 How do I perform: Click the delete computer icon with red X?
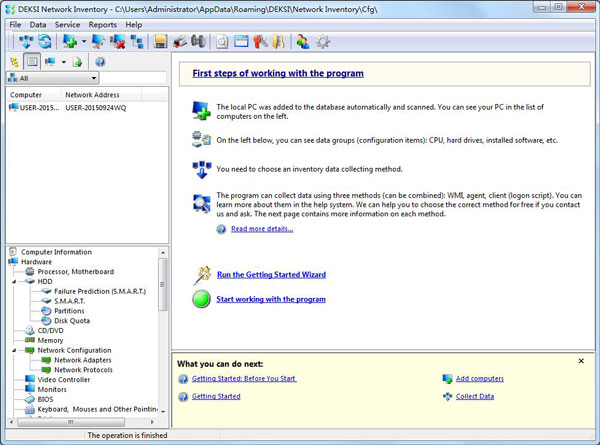pyautogui.click(x=117, y=41)
